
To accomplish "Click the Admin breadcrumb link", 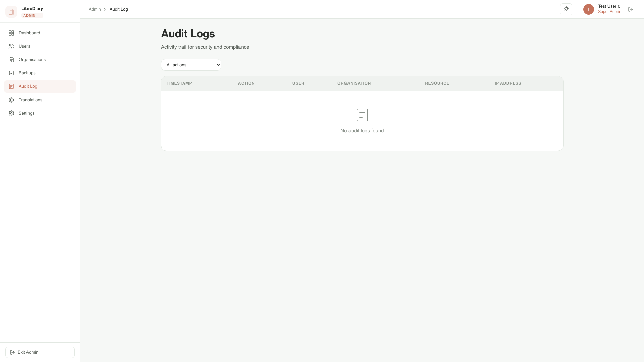I will click(x=94, y=9).
